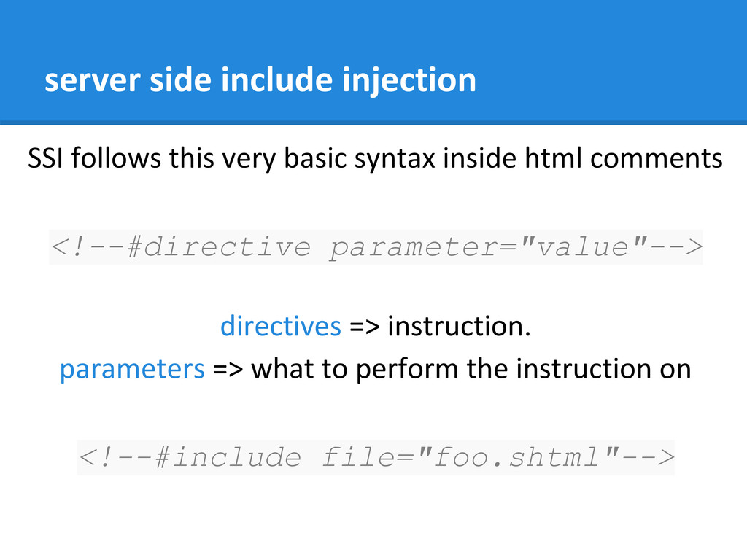Viewport: 747px width, 560px height.
Task: Click the directive parameter syntax code block
Action: (x=376, y=247)
